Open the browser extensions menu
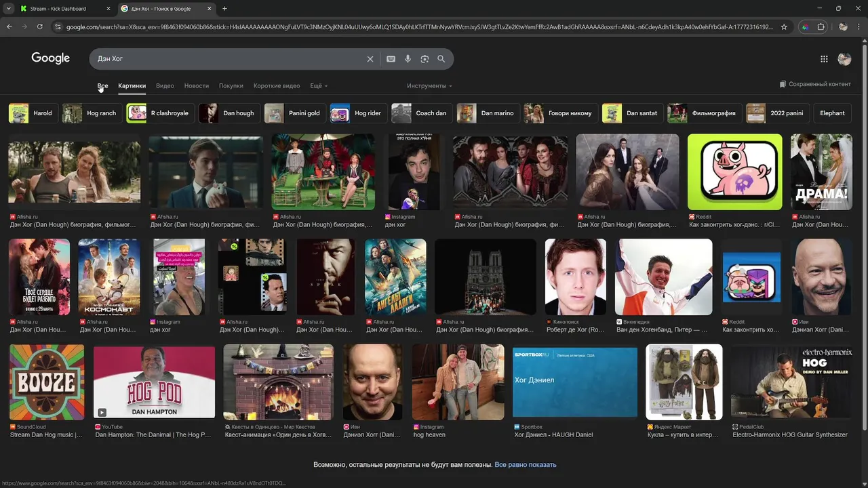 point(821,26)
